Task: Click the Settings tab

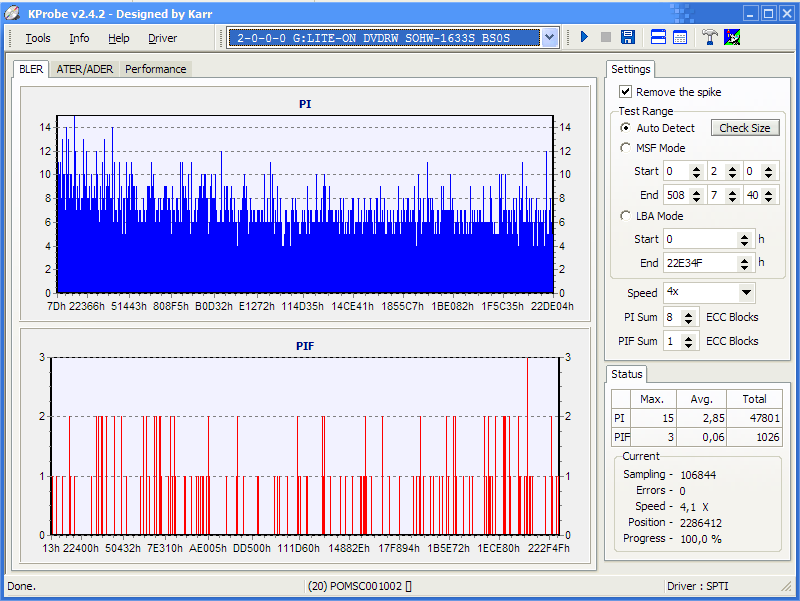Action: 631,69
